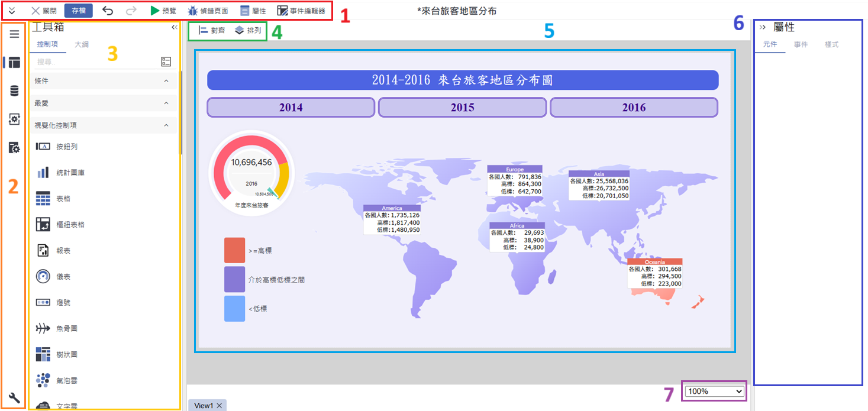Click the red high-target legend swatch

234,250
